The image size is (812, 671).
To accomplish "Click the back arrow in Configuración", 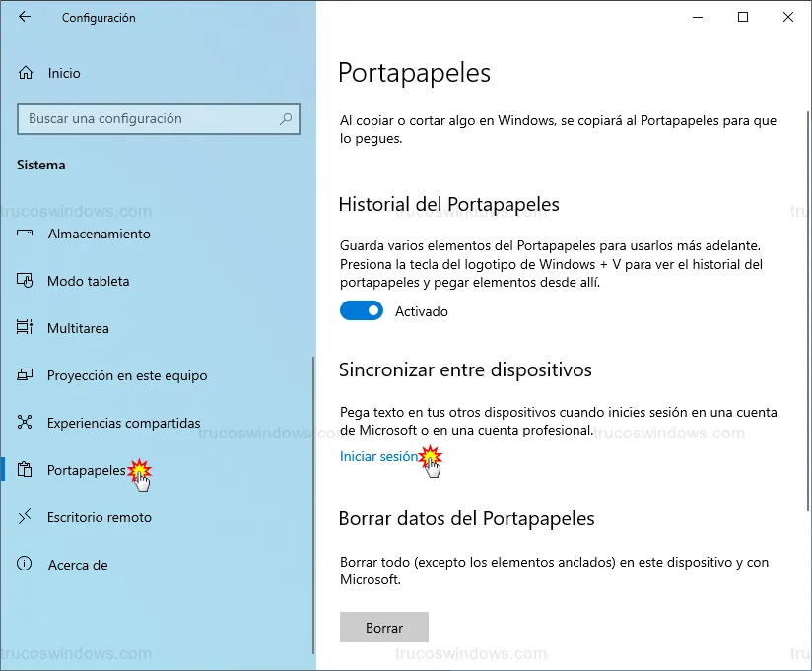I will click(x=25, y=17).
